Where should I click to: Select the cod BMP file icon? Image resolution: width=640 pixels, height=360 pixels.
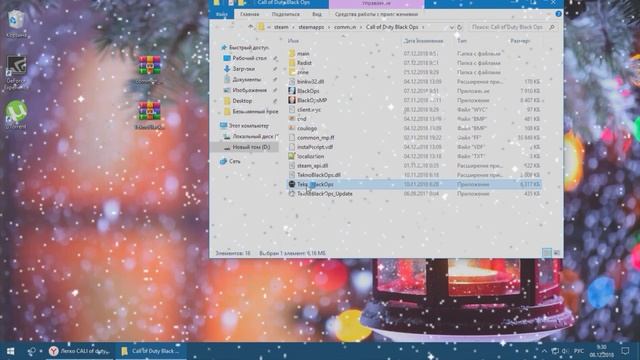point(292,119)
